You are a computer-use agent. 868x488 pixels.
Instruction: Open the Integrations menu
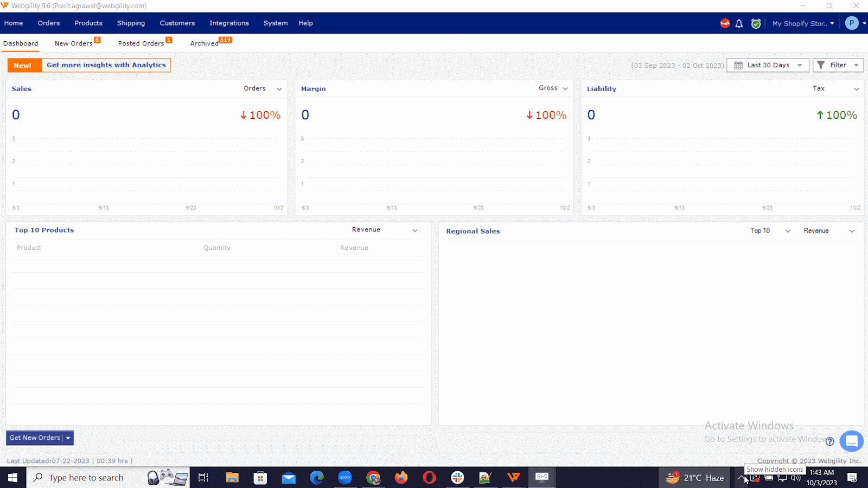click(229, 23)
